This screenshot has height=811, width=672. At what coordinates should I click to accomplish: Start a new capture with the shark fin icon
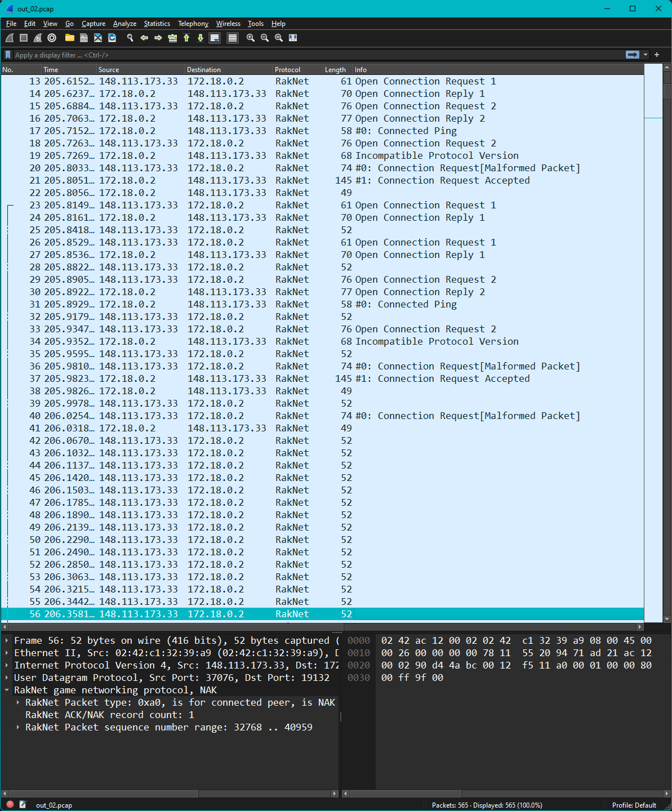[9, 38]
